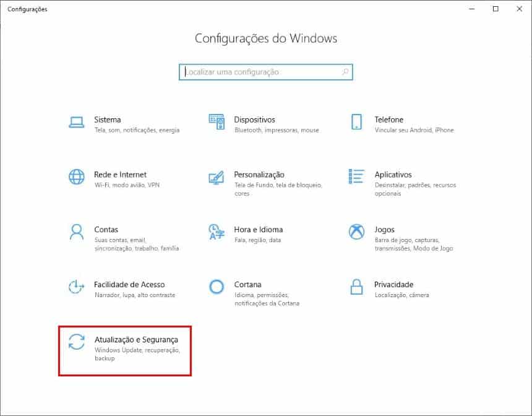Viewport: 532px width, 416px height.
Task: Click the text 'Tela, som, notificações, energia'
Action: 137,130
